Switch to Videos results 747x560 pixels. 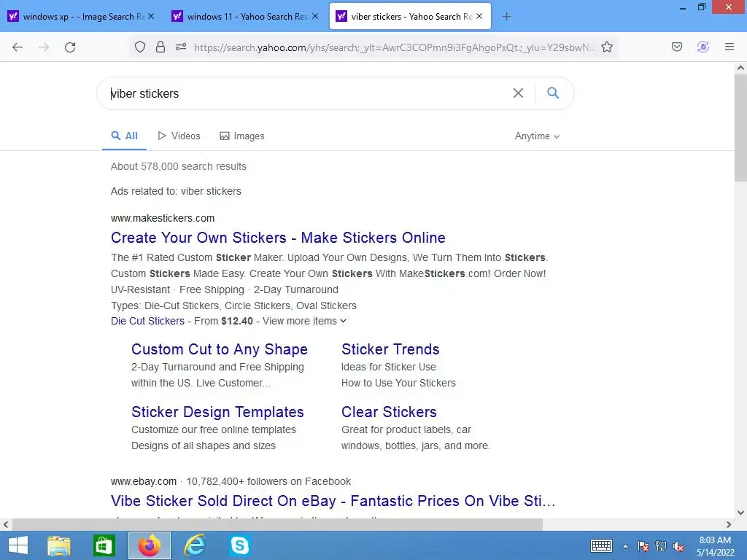tap(179, 136)
